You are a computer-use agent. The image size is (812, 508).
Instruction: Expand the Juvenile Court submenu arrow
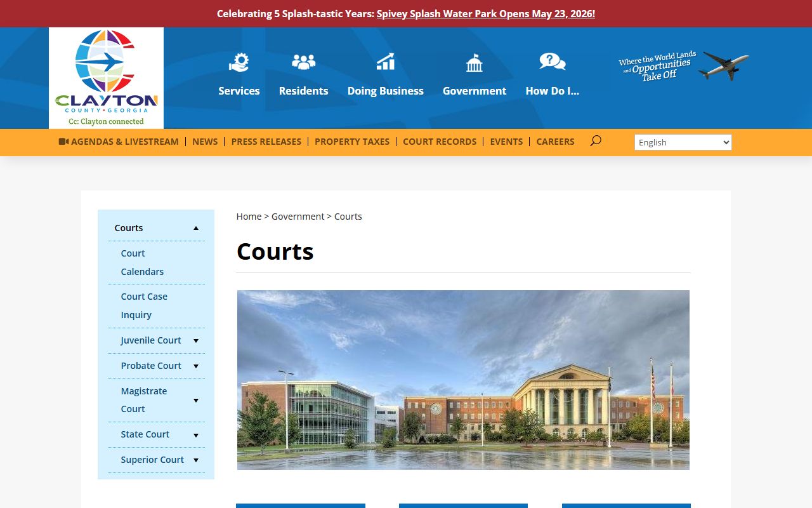pos(196,341)
